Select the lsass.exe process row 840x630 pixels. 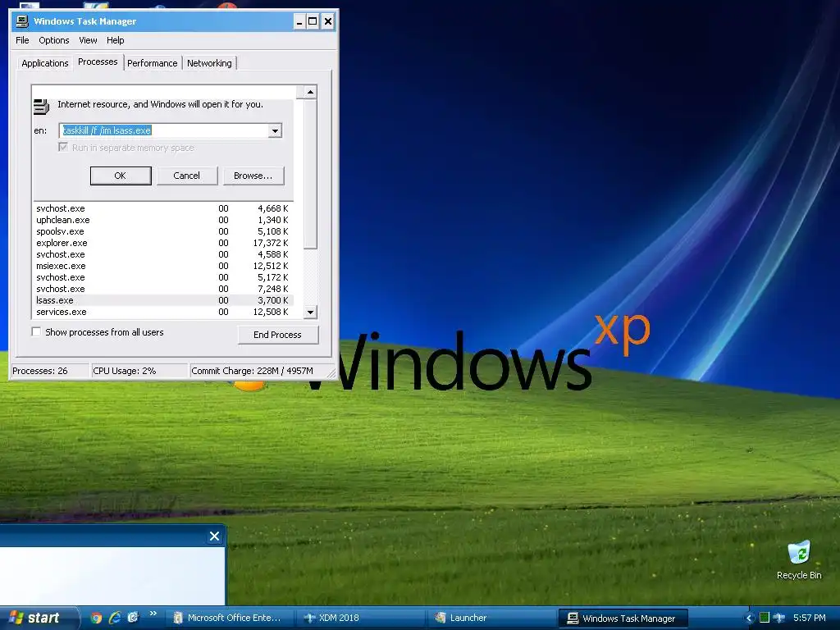click(x=163, y=300)
